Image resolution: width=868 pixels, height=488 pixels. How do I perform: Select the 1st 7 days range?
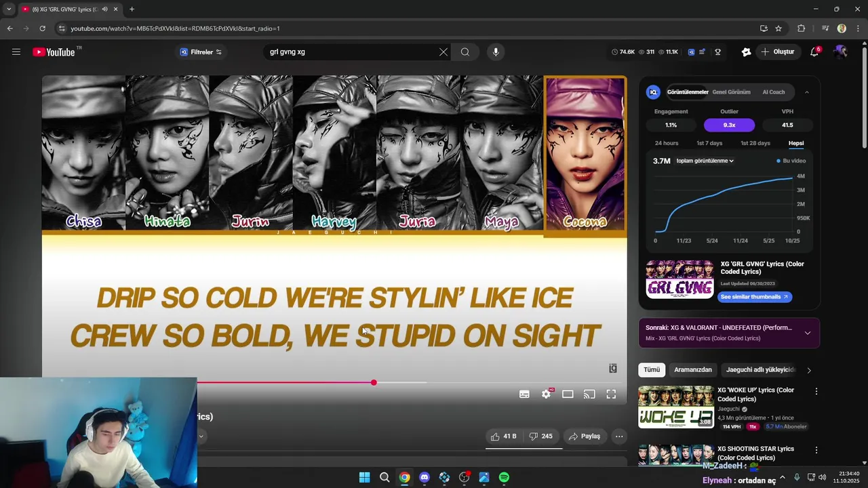click(x=709, y=144)
